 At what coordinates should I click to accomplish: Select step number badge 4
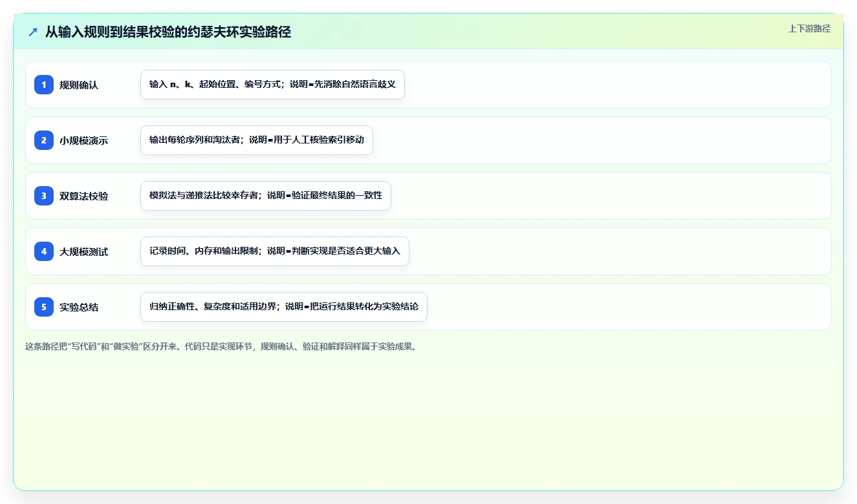pyautogui.click(x=44, y=251)
